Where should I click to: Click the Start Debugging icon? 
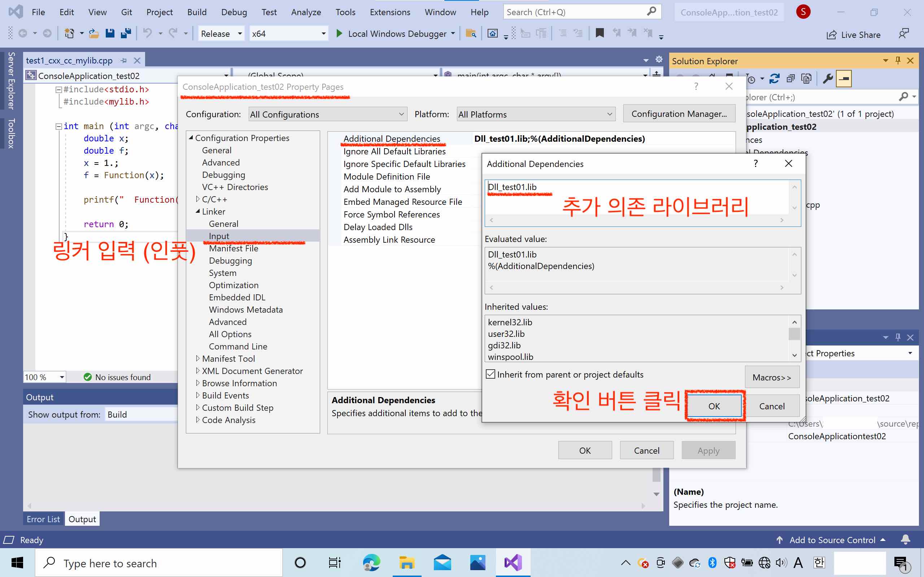tap(339, 33)
